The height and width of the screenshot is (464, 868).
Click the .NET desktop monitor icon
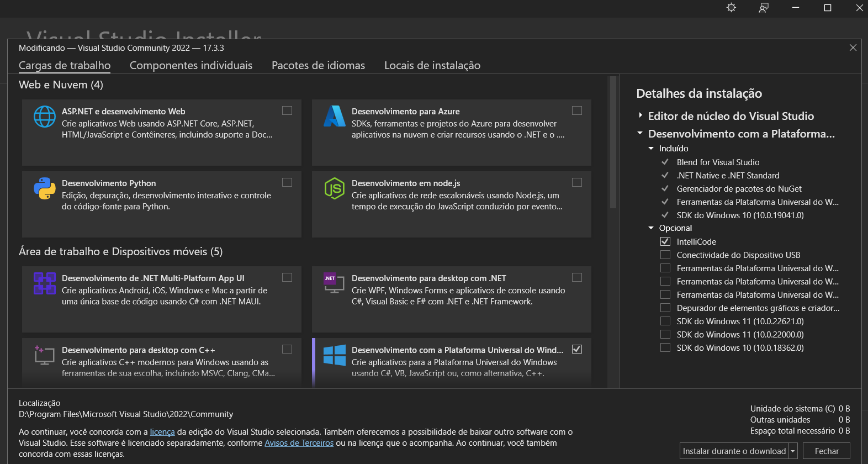pyautogui.click(x=334, y=283)
